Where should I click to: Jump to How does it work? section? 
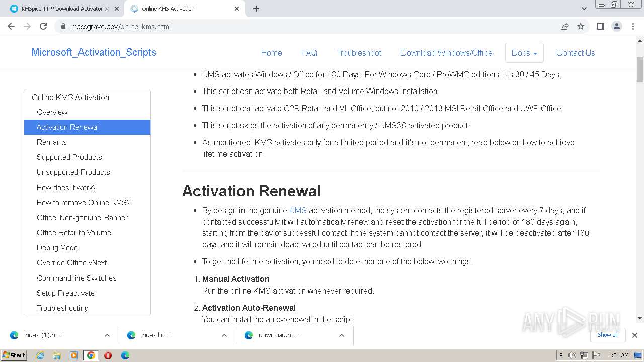66,188
